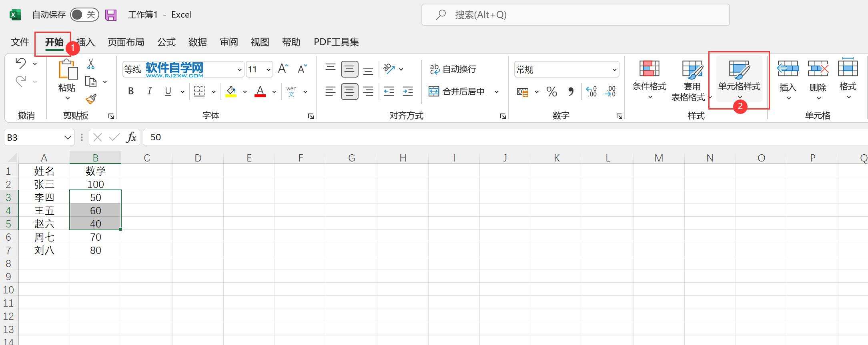Open the Insert Function fx dialog
Image resolution: width=868 pixels, height=345 pixels.
(x=131, y=138)
